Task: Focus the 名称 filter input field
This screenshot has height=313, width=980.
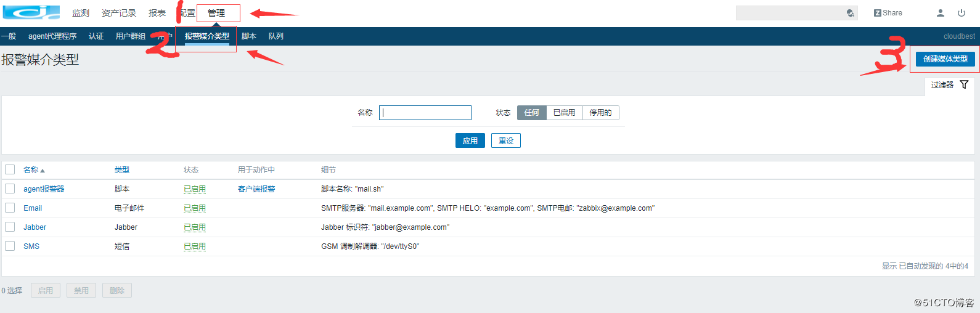Action: pos(425,113)
